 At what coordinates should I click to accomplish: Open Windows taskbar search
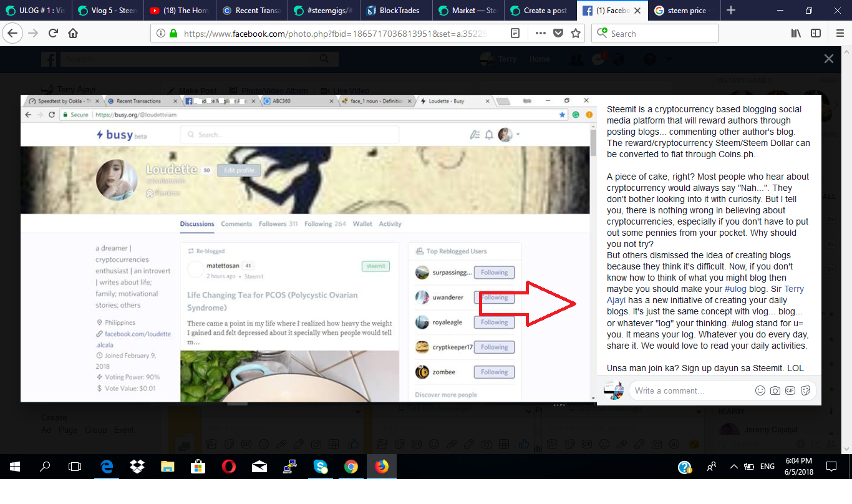pyautogui.click(x=45, y=467)
